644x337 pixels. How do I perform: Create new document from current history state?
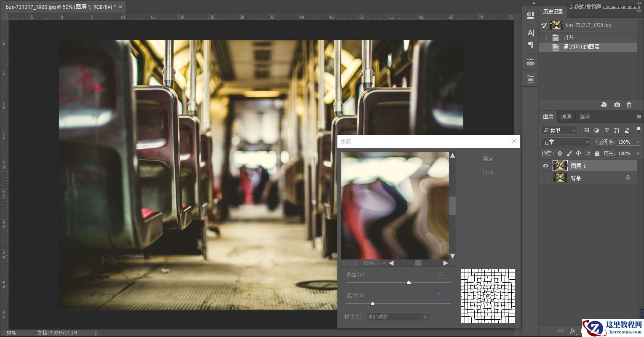pos(604,105)
